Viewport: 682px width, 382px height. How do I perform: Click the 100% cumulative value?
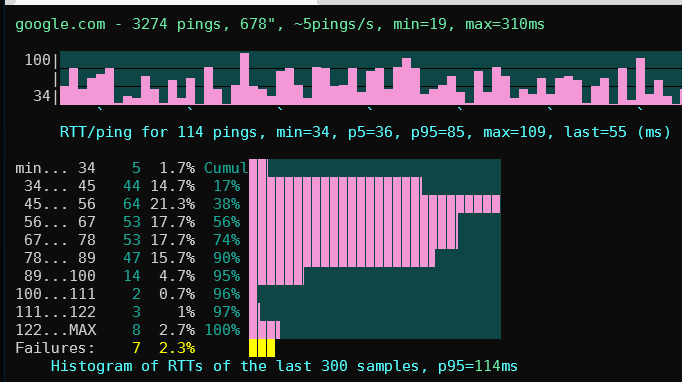point(222,330)
